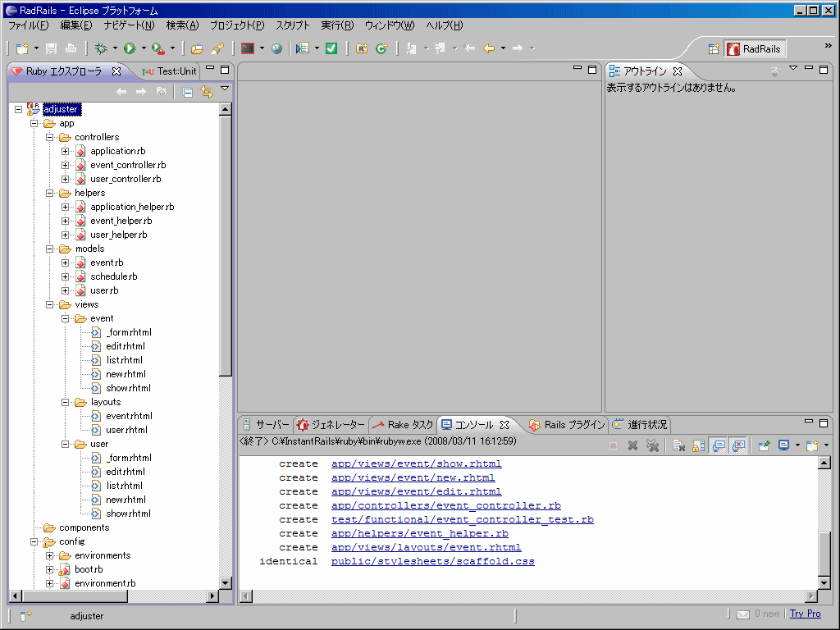Collapse the helpers folder

tap(49, 193)
